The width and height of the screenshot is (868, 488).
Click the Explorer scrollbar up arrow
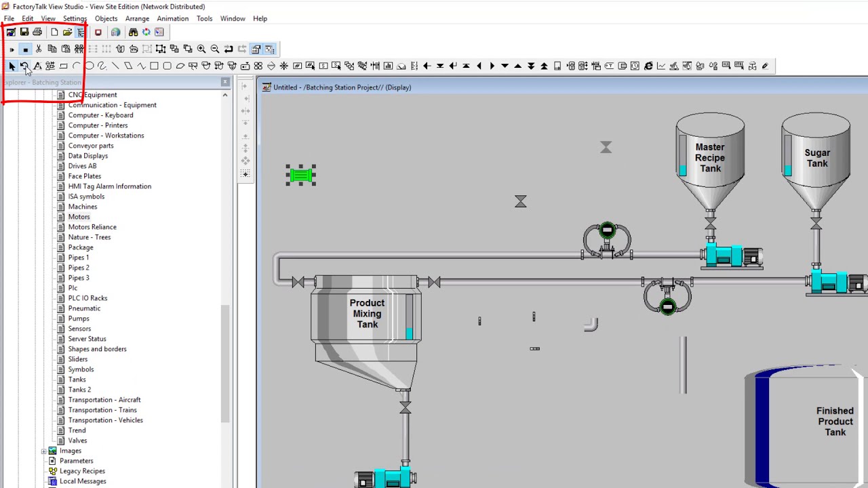[x=225, y=95]
